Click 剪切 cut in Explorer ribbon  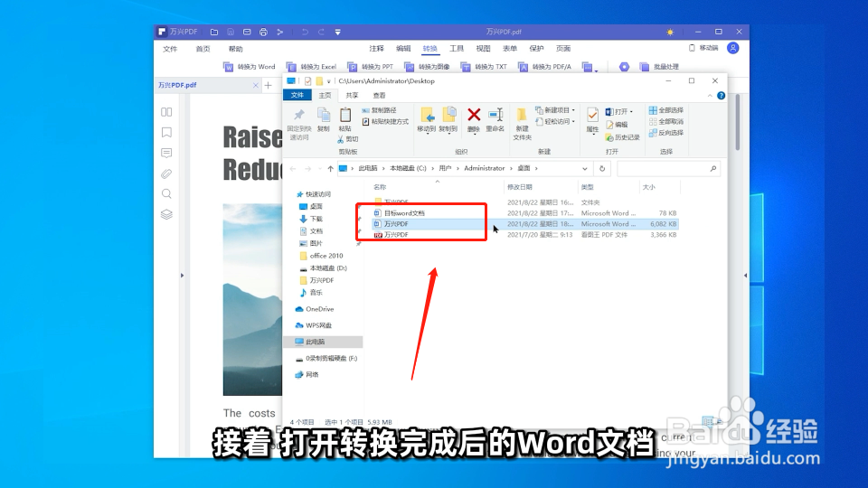[348, 139]
